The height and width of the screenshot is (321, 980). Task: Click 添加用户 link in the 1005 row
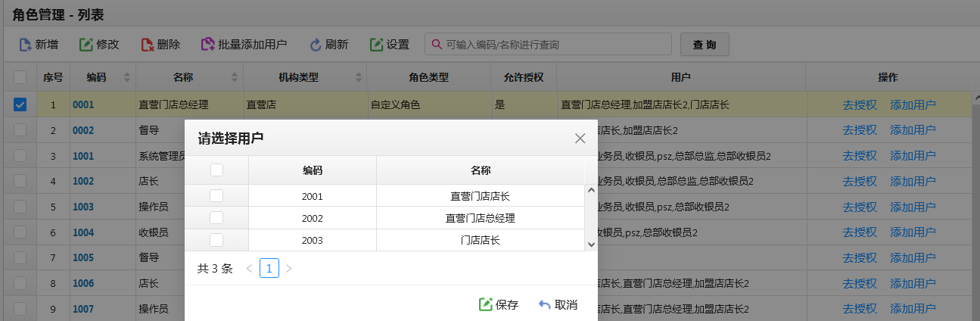coord(913,257)
